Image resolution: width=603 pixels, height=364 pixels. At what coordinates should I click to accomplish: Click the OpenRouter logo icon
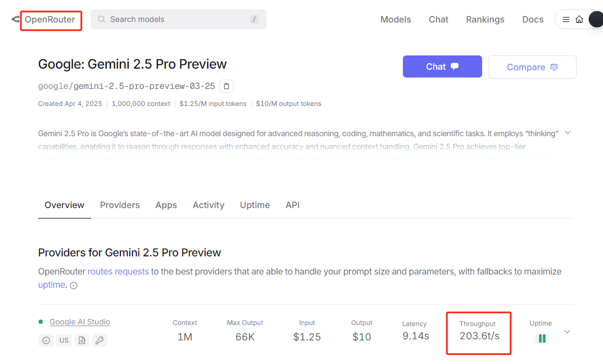tap(15, 19)
